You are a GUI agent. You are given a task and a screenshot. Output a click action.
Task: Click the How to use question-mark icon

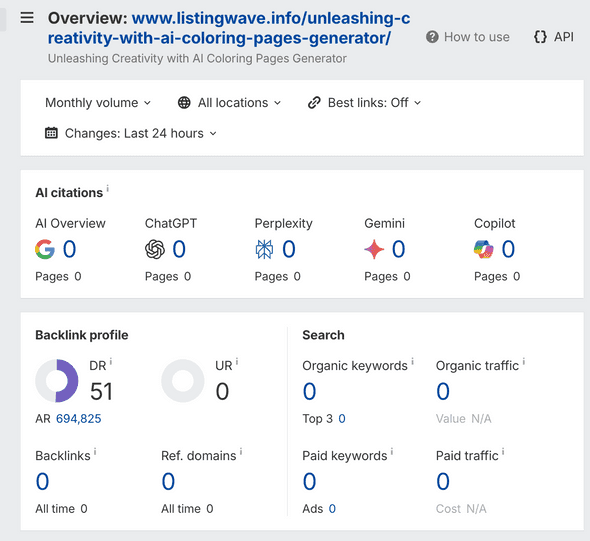432,37
